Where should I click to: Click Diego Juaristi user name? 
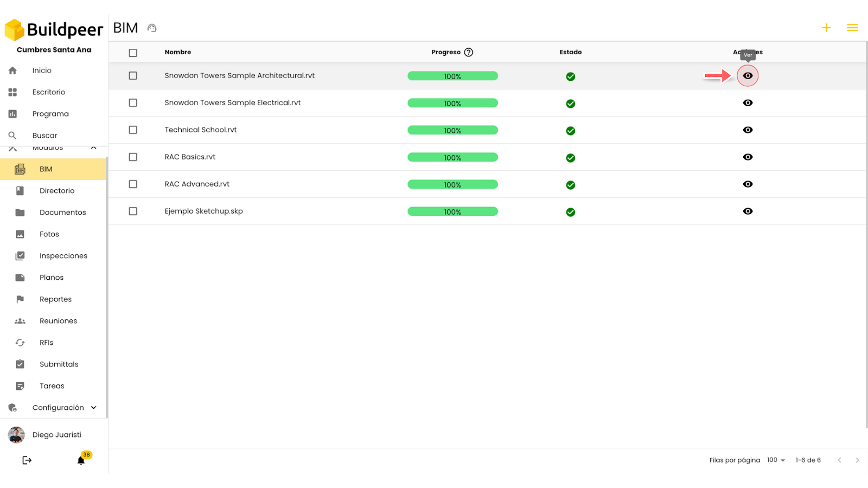pos(57,435)
